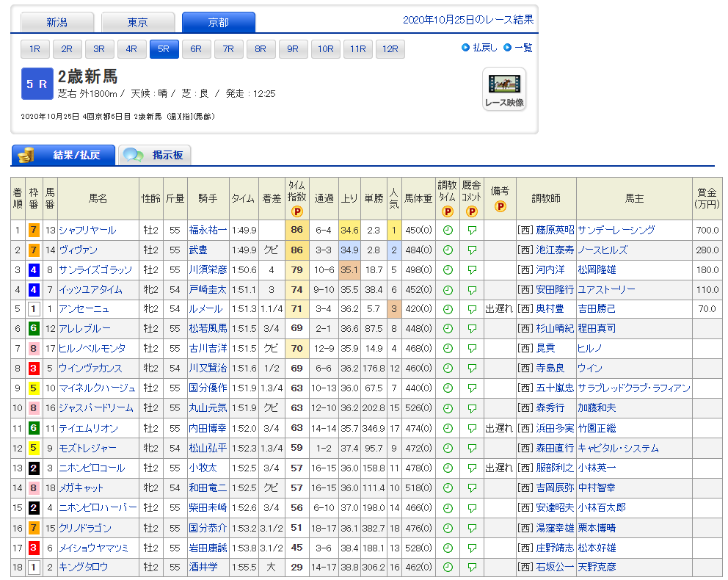Click training time clock icon for シャフリヤール

pyautogui.click(x=447, y=231)
